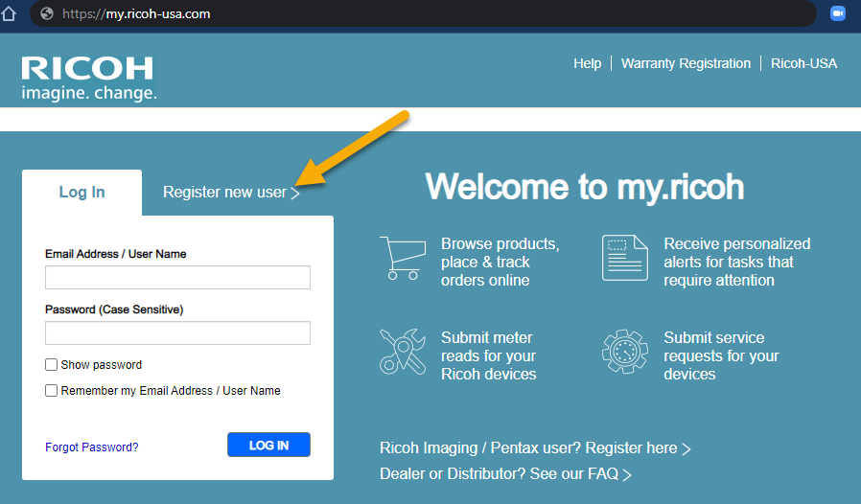Click the 'Email Address / User Name' label

pyautogui.click(x=115, y=254)
